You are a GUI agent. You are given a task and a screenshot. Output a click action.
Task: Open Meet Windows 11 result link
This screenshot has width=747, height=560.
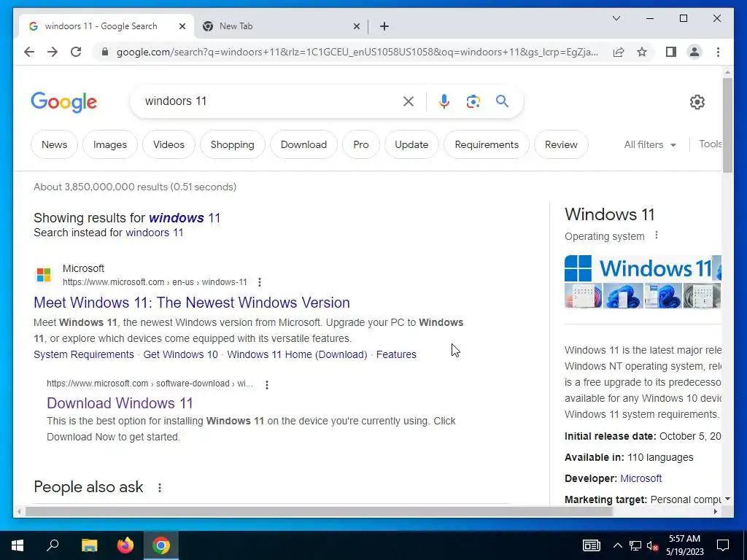(192, 303)
